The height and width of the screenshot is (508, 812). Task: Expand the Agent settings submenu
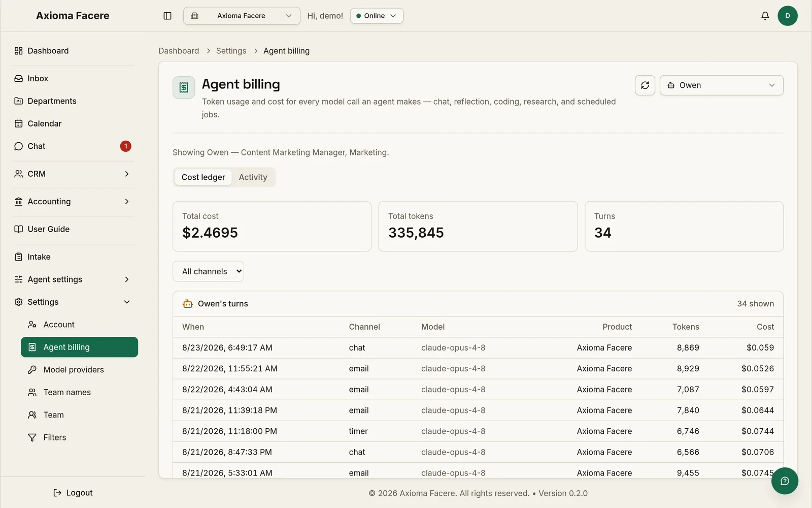[x=74, y=279]
